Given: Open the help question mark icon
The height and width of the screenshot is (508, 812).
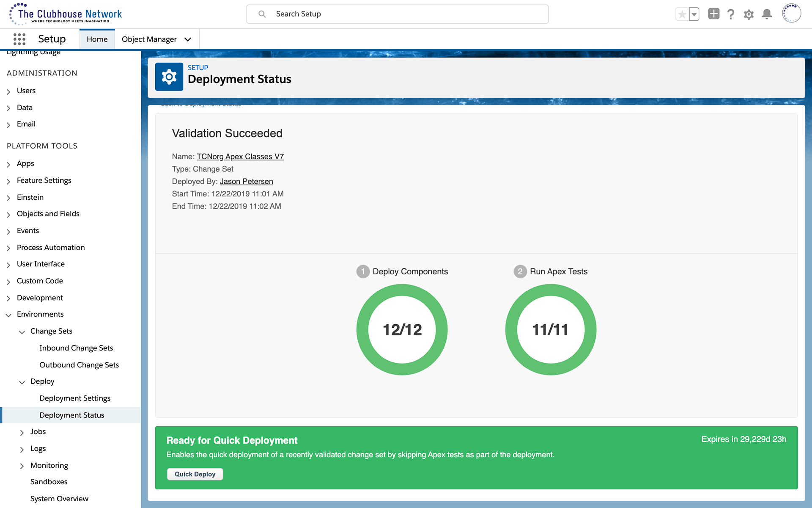Looking at the screenshot, I should click(731, 14).
